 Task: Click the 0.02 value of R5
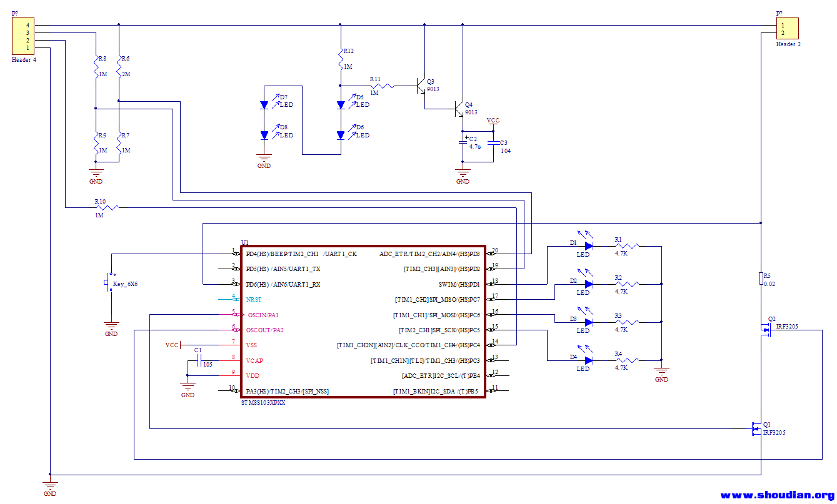tap(769, 284)
